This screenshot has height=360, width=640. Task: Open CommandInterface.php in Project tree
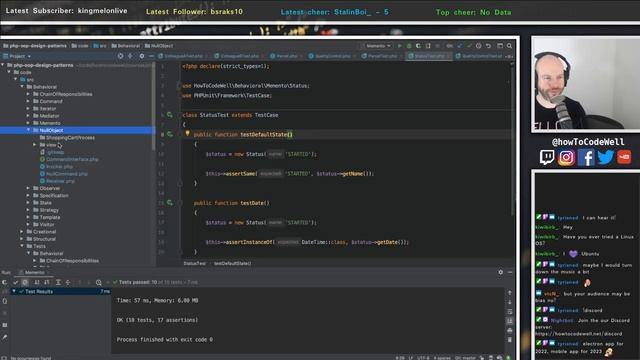coord(69,159)
